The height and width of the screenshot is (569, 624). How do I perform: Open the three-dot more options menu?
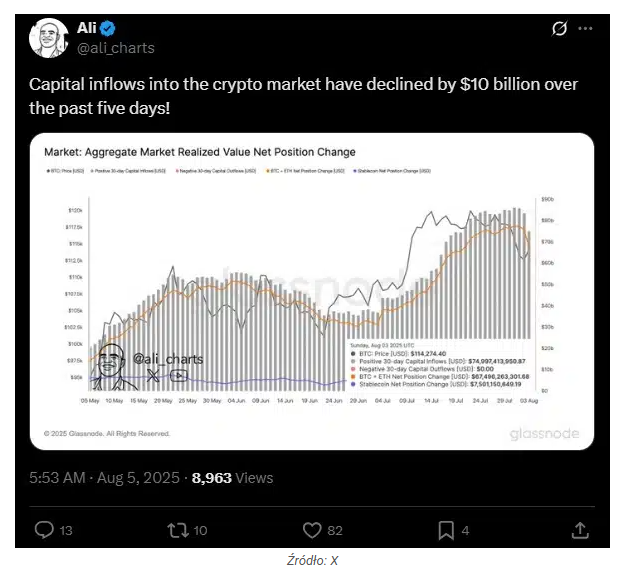point(585,28)
